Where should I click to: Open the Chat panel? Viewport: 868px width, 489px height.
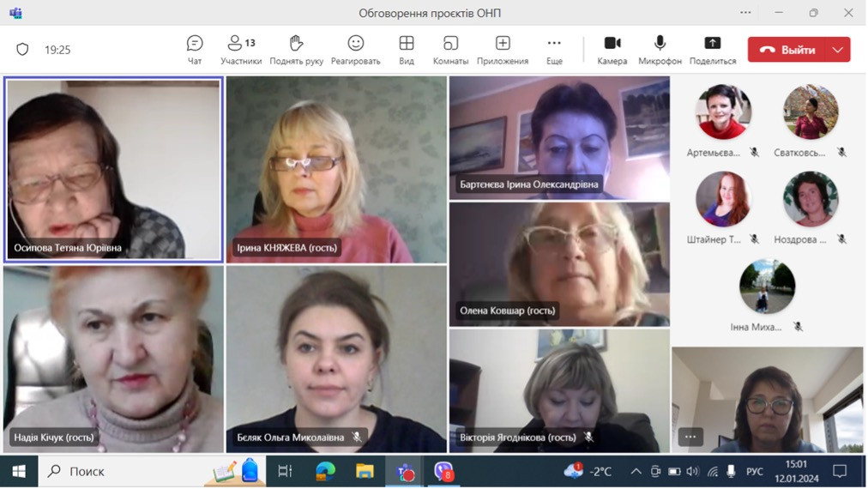coord(195,50)
